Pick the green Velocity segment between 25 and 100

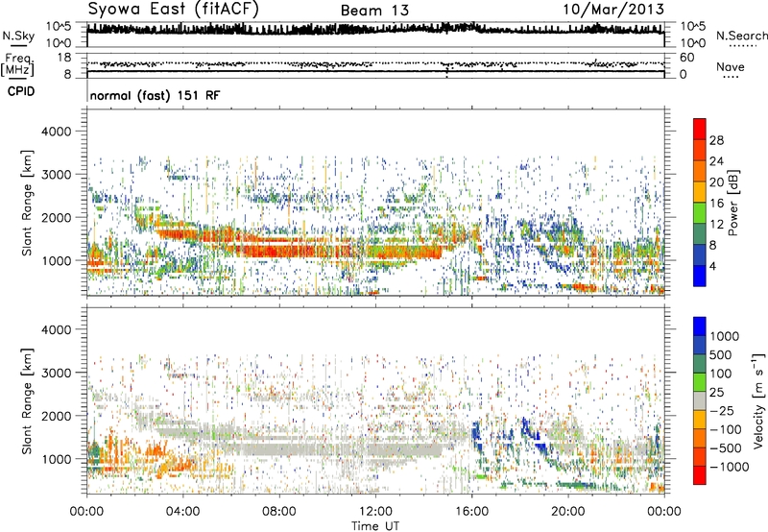point(700,382)
